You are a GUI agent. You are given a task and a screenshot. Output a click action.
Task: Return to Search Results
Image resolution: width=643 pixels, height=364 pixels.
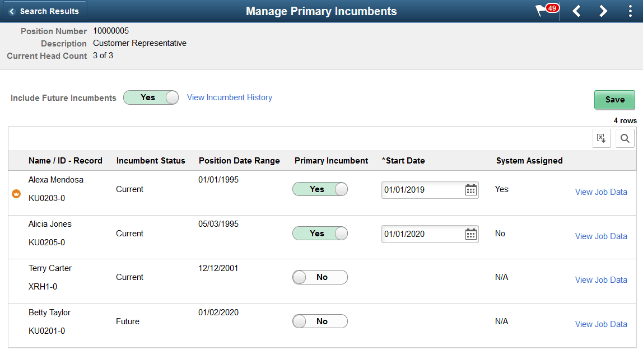(45, 11)
